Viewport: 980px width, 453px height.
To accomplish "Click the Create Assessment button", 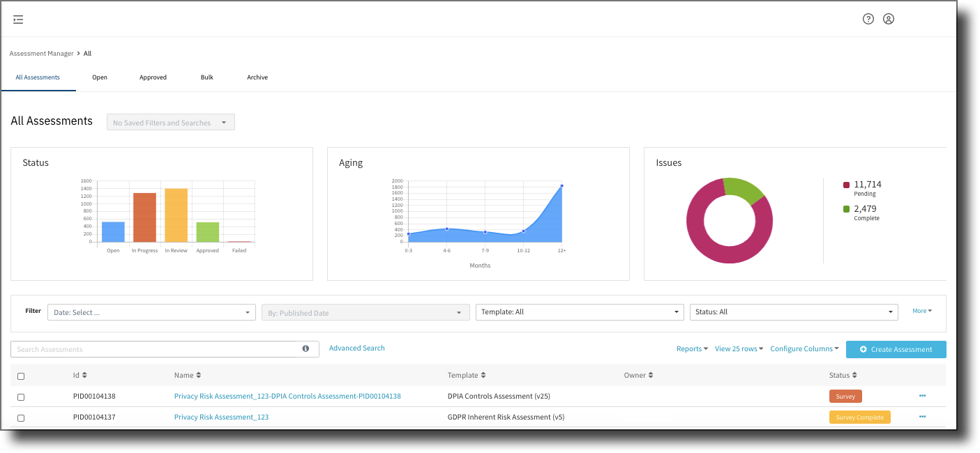I will coord(896,348).
